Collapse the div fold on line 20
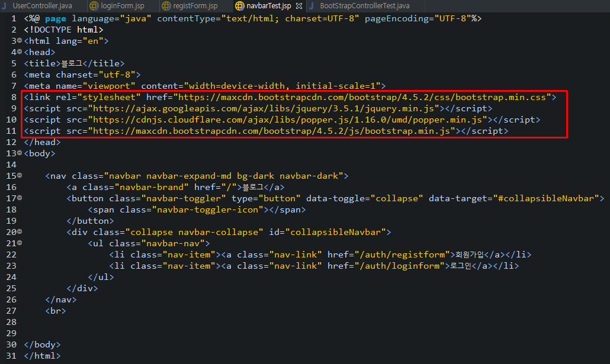This screenshot has height=364, width=610. click(x=20, y=231)
